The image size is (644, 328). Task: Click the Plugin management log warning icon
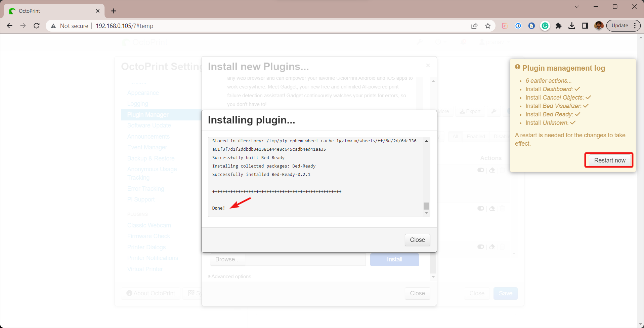point(518,67)
